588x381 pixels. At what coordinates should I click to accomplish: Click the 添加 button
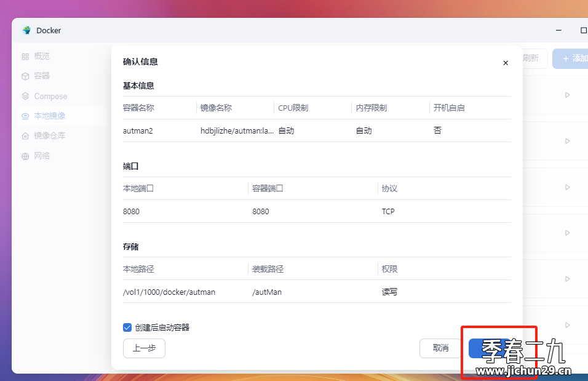pos(570,58)
